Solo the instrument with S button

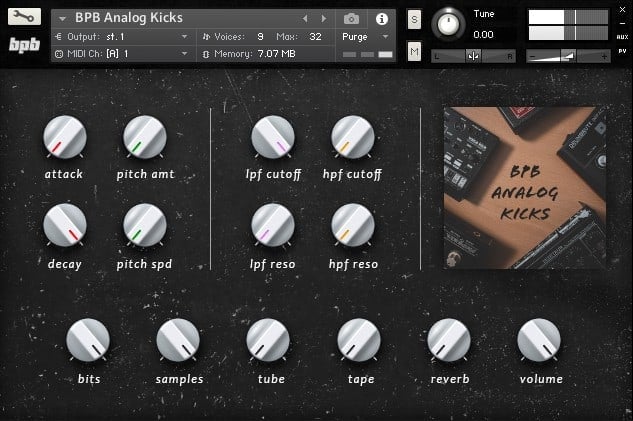tap(414, 20)
